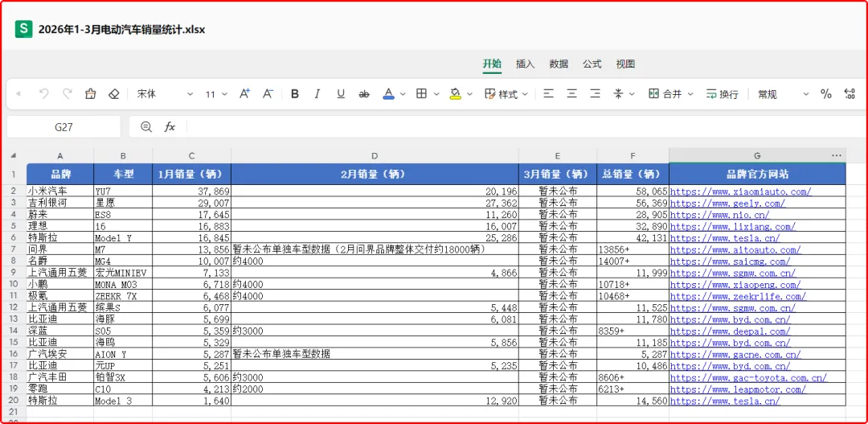Switch to the 插入 tab
Viewport: 868px width, 424px height.
(525, 64)
